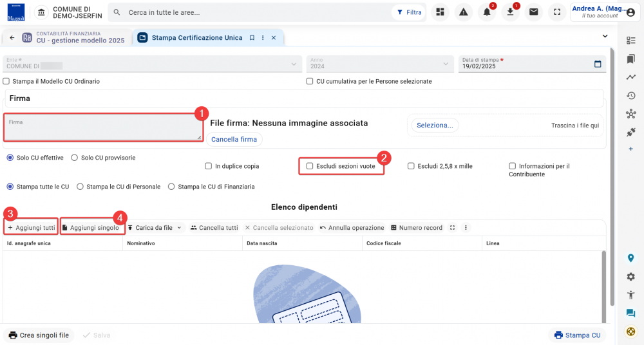The image size is (644, 345).
Task: Select Solo CU provvisorie radio
Action: [74, 158]
